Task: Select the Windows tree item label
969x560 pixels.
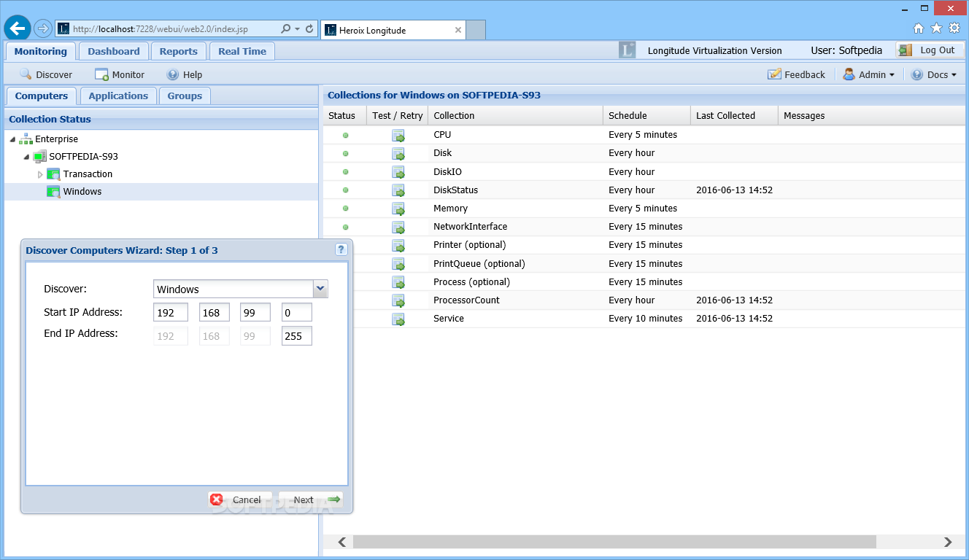Action: point(82,192)
